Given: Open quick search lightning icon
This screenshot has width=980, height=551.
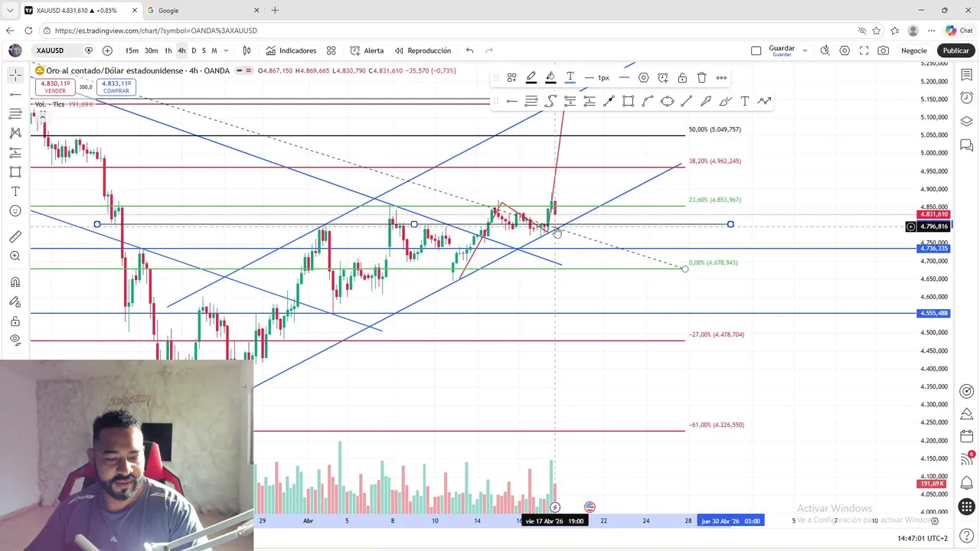Looking at the screenshot, I should click(825, 51).
